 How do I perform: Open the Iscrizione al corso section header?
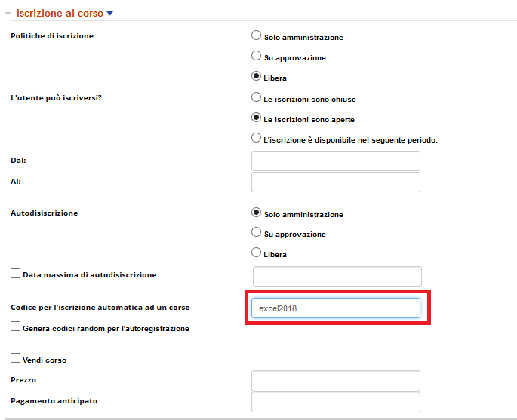[60, 14]
